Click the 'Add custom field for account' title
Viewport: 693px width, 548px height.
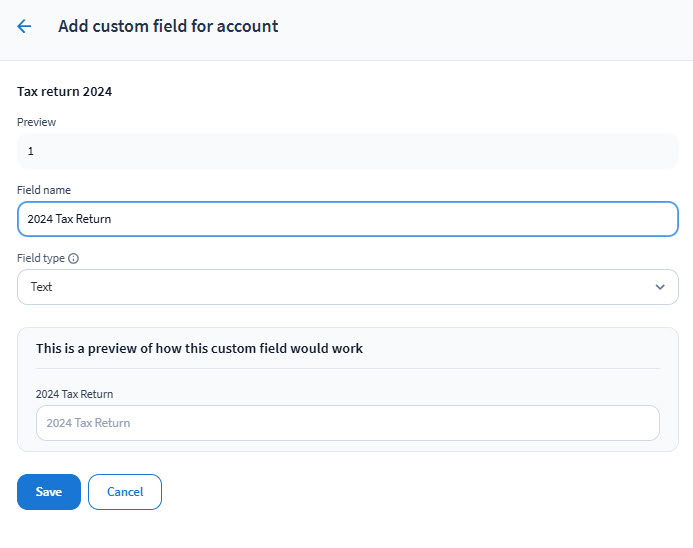coord(168,27)
